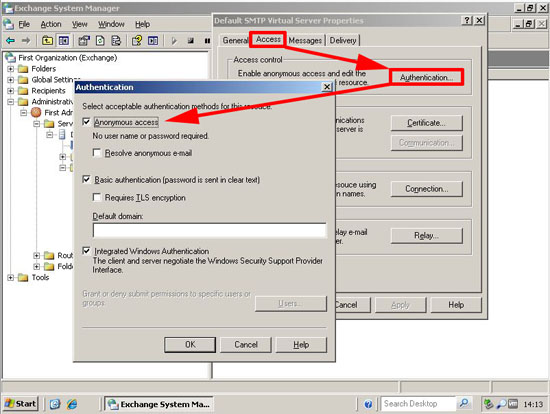Click the Relay... button
550x414 pixels.
[427, 235]
